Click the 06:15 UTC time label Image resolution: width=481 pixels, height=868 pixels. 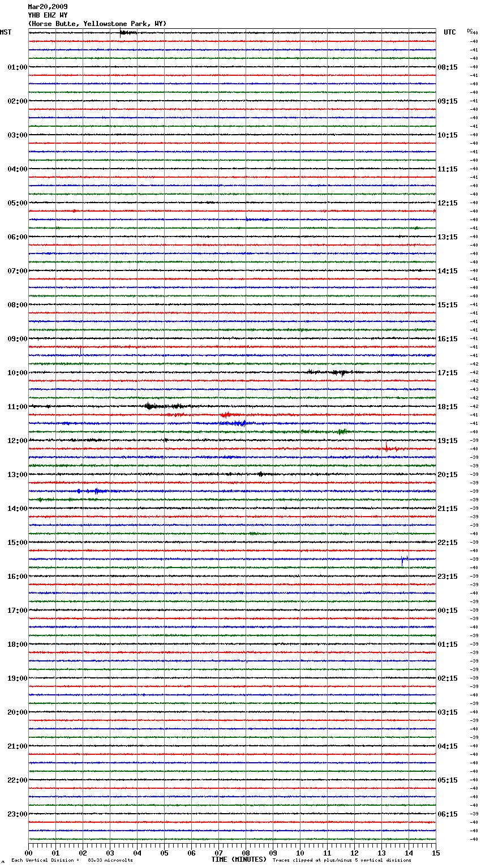(448, 814)
